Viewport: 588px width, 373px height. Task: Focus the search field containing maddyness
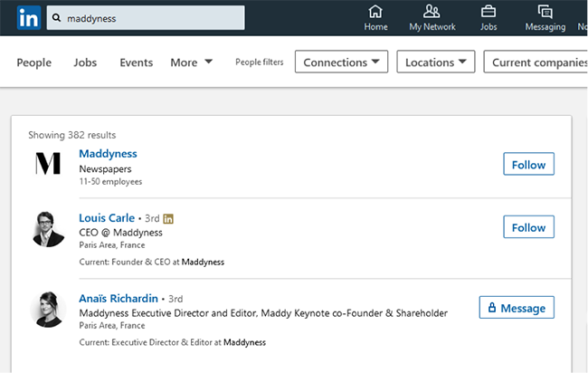(146, 17)
